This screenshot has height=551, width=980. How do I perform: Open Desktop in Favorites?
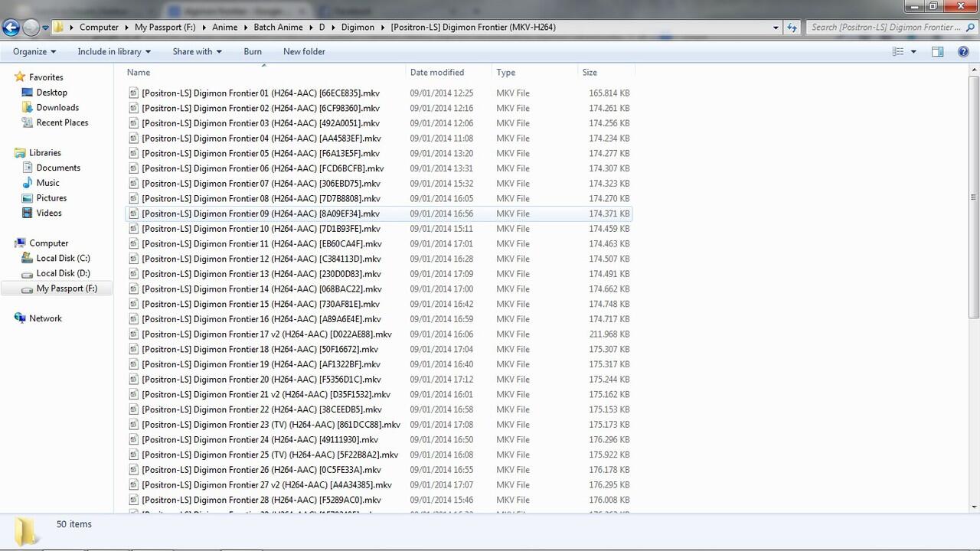click(52, 93)
